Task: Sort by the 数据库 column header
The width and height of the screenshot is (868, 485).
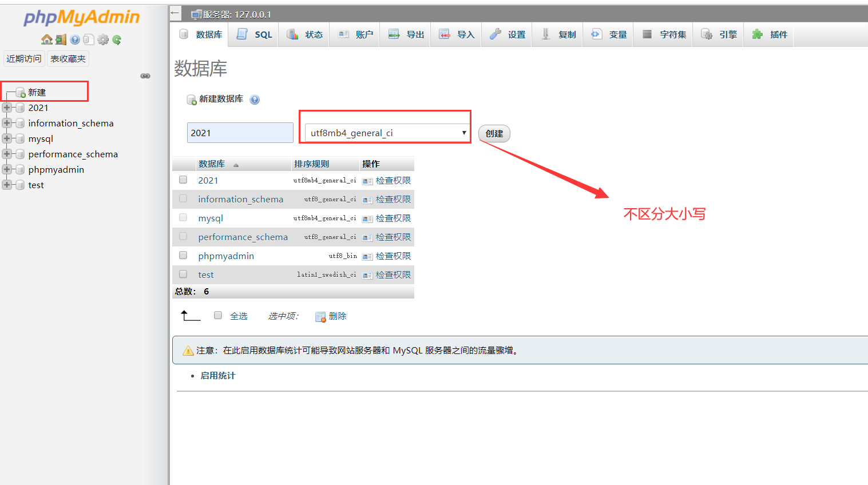Action: pos(212,164)
